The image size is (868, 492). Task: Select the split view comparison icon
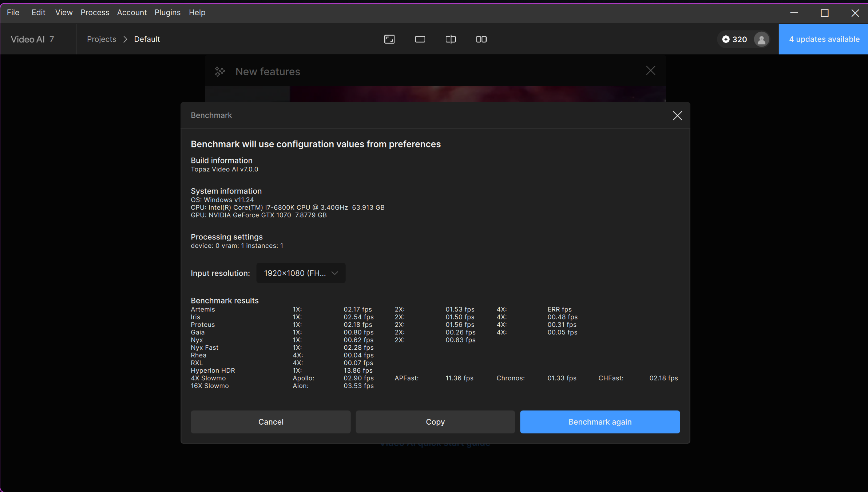click(451, 39)
